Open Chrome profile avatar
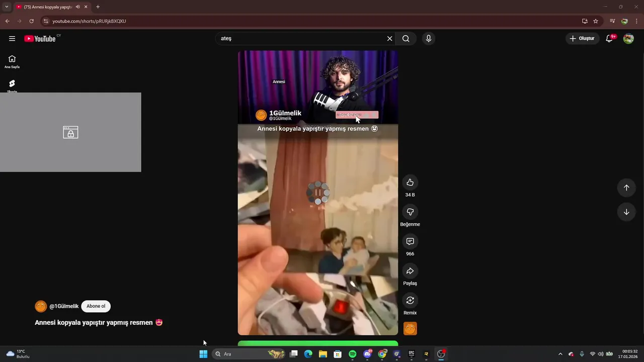 click(624, 21)
